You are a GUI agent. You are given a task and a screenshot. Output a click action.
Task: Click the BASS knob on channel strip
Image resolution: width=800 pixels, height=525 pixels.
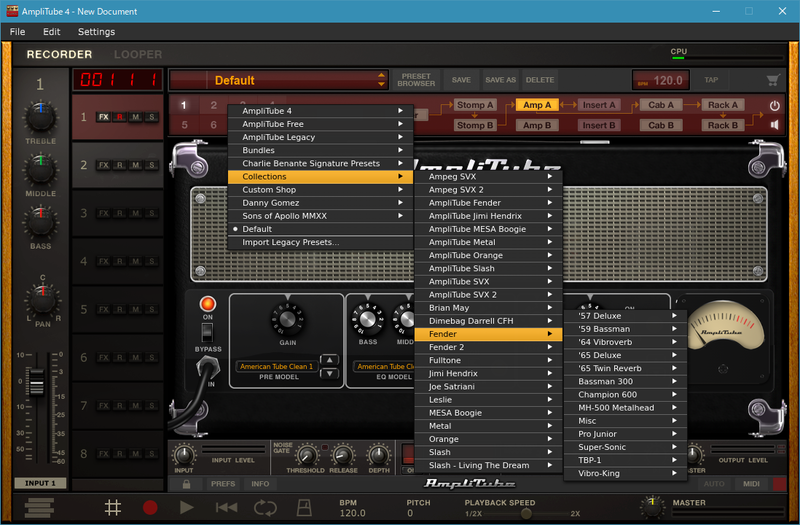coord(40,222)
